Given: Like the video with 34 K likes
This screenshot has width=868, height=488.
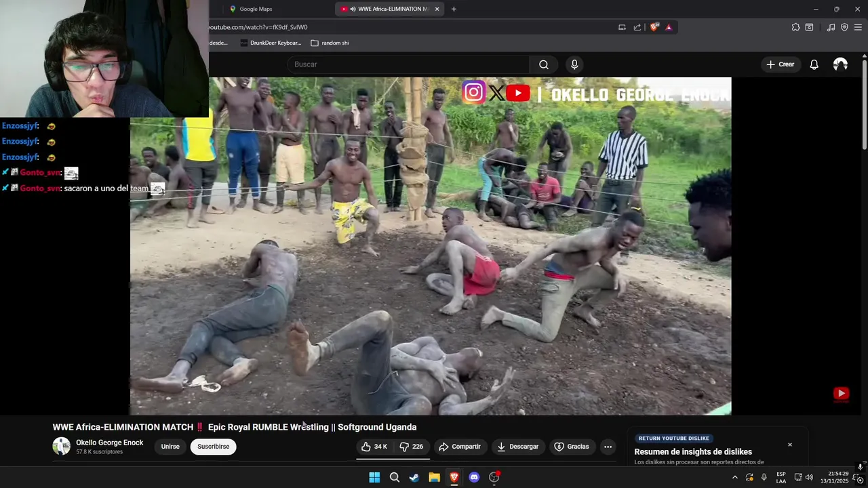Looking at the screenshot, I should point(374,447).
